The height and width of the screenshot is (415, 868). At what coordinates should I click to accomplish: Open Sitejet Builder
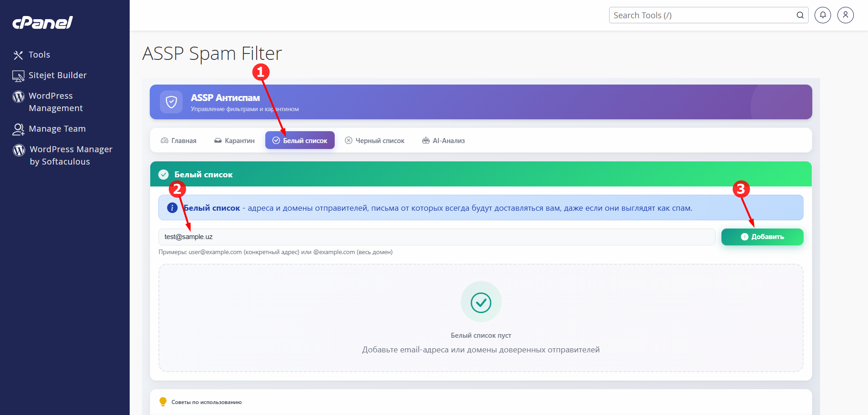(58, 75)
